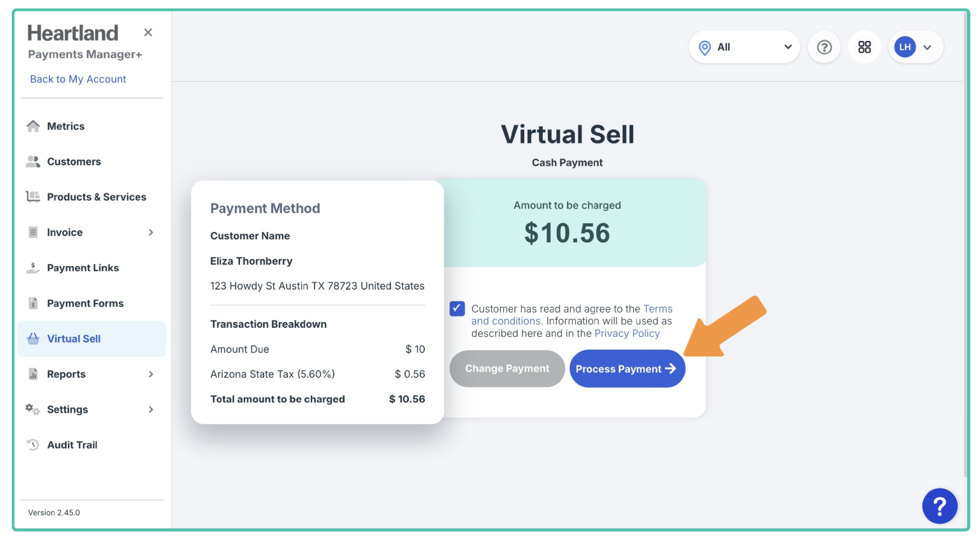The height and width of the screenshot is (542, 980).
Task: Uncheck the terms agreement checkbox
Action: pyautogui.click(x=457, y=309)
